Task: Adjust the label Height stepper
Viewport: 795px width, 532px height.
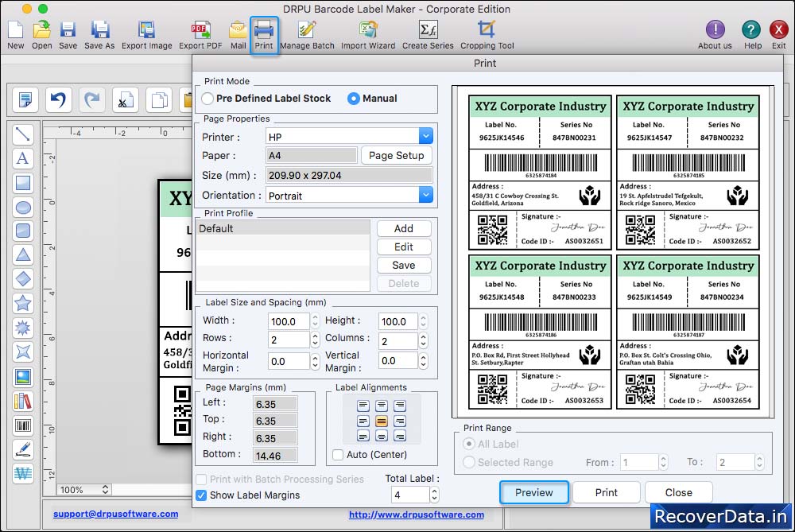Action: [x=424, y=320]
